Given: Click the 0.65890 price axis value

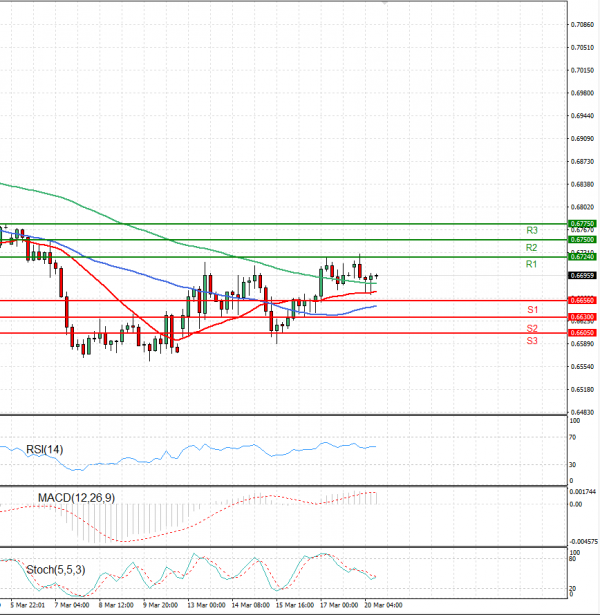Looking at the screenshot, I should tap(582, 344).
